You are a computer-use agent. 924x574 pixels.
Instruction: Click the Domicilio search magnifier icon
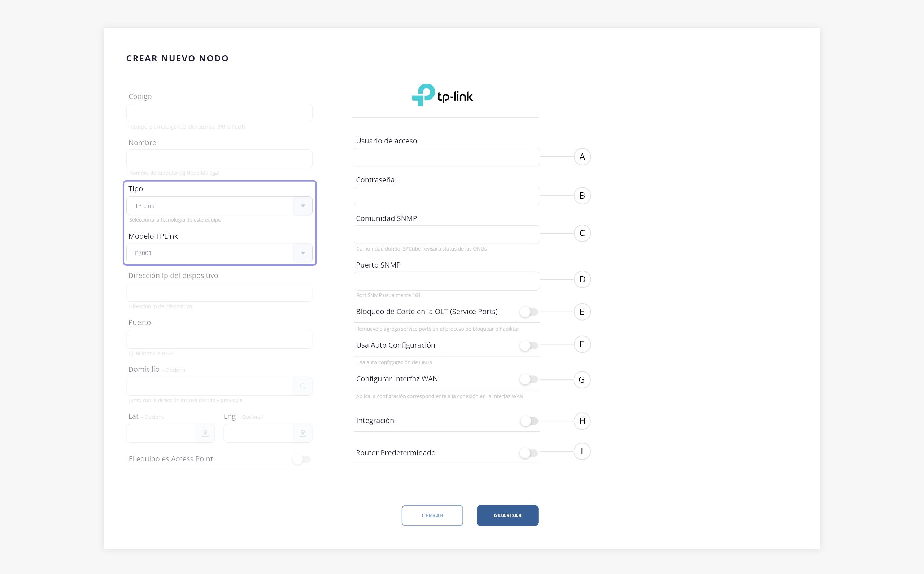(303, 387)
